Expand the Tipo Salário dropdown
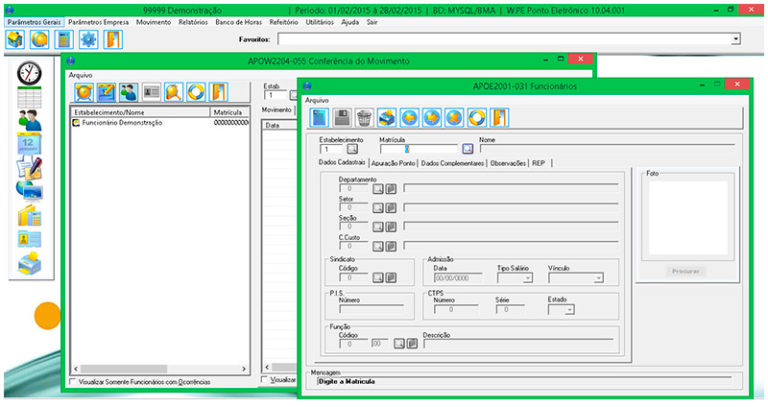Viewport: 768px width, 407px height. click(528, 279)
